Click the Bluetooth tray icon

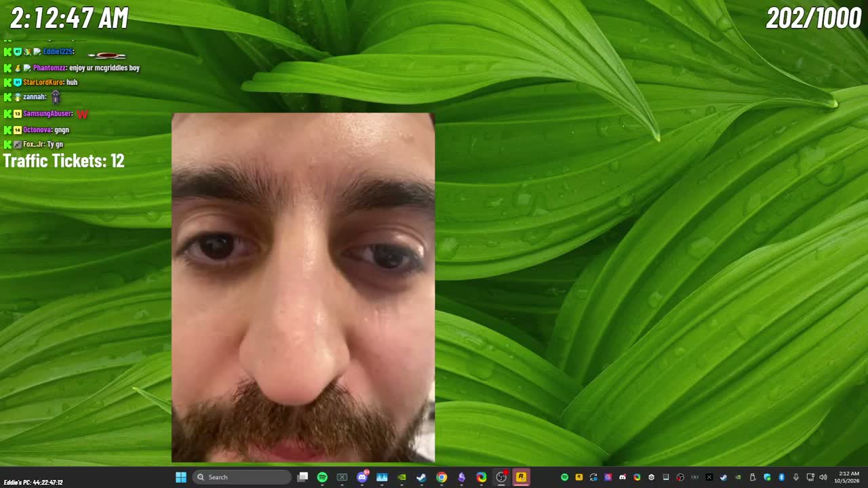[781, 477]
